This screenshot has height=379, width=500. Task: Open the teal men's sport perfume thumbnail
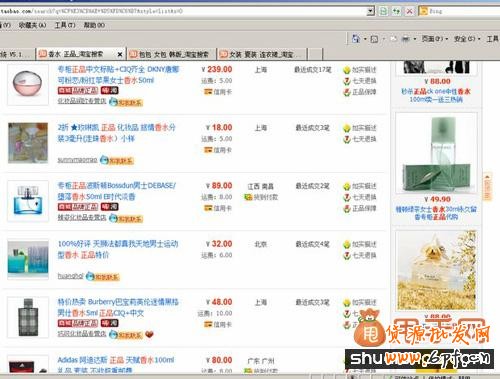[28, 259]
